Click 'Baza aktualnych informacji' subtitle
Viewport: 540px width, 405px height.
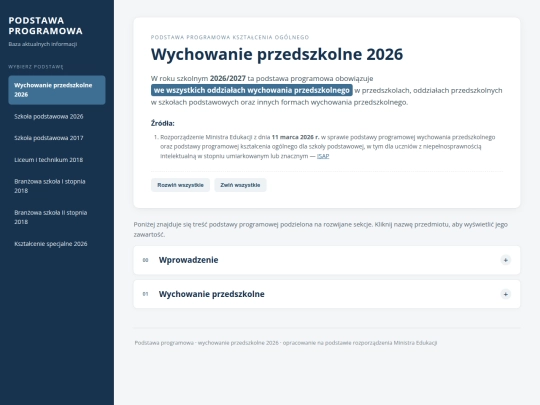tap(43, 44)
